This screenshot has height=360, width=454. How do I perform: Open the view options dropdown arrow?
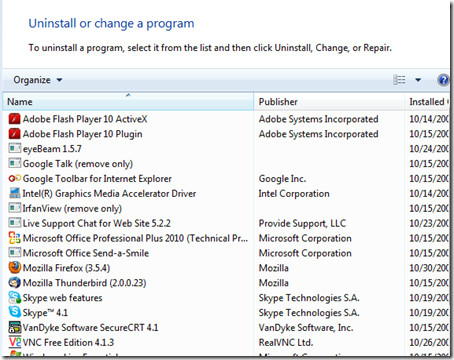pos(418,80)
